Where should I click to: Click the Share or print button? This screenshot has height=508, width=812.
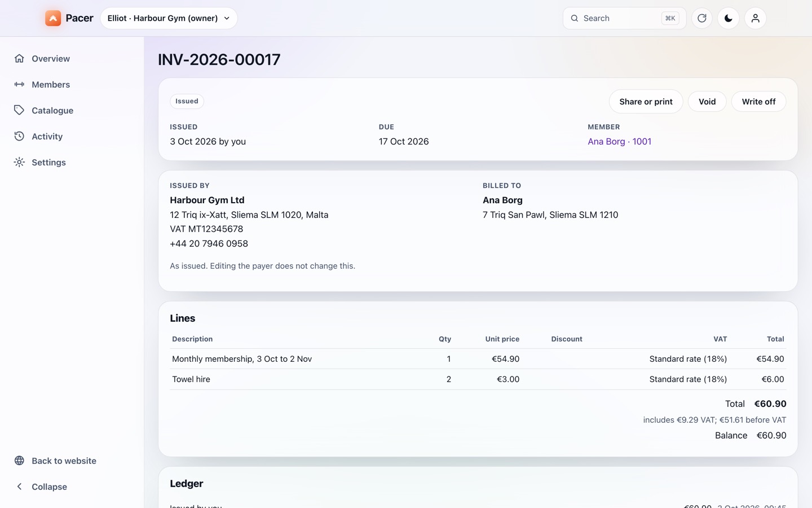[646, 102]
